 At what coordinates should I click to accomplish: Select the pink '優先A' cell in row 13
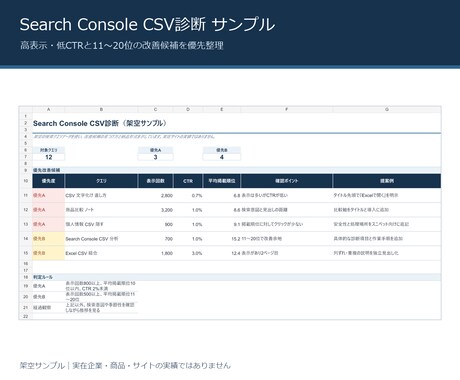coord(49,224)
